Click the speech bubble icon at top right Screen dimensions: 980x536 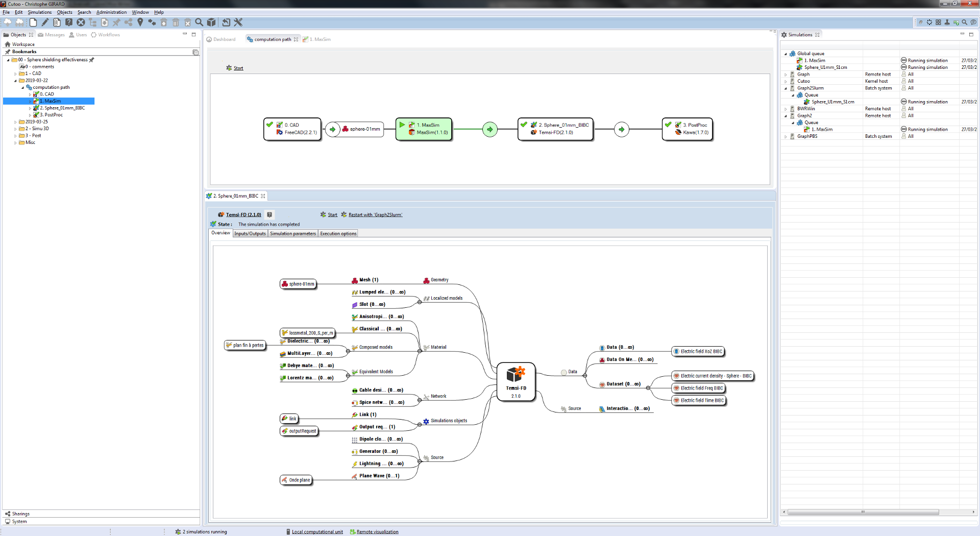click(x=973, y=22)
